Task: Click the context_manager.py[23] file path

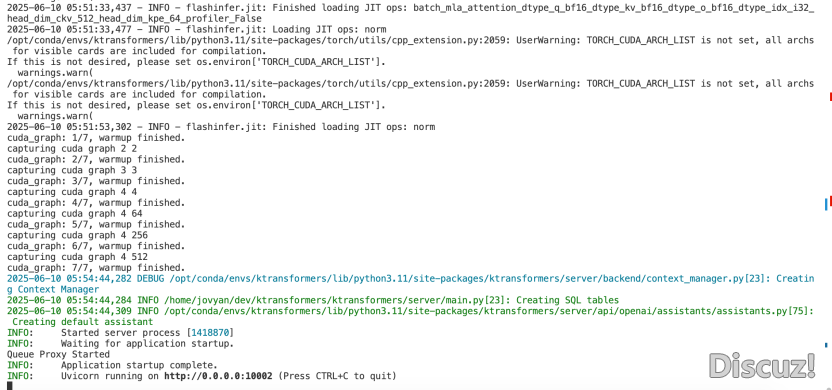Action: point(467,279)
